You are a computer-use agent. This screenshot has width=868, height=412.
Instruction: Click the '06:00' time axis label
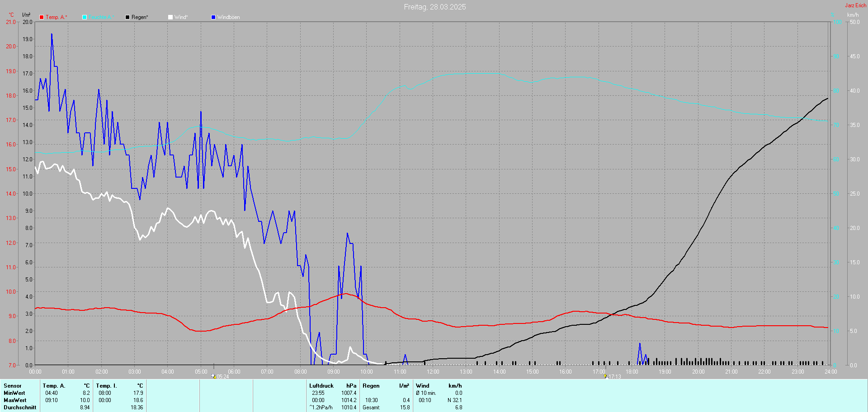(234, 372)
